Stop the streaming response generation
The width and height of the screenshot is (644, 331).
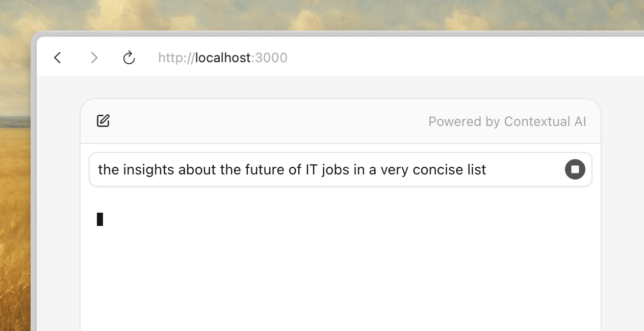(x=575, y=169)
